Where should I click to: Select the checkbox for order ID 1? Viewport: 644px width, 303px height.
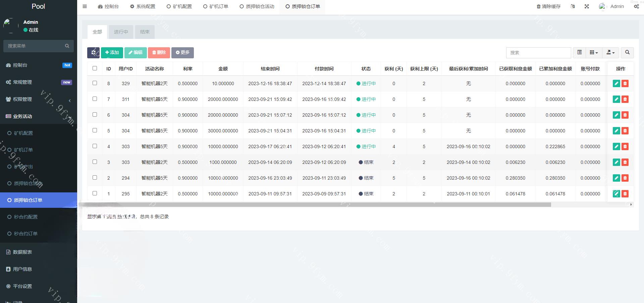point(95,193)
